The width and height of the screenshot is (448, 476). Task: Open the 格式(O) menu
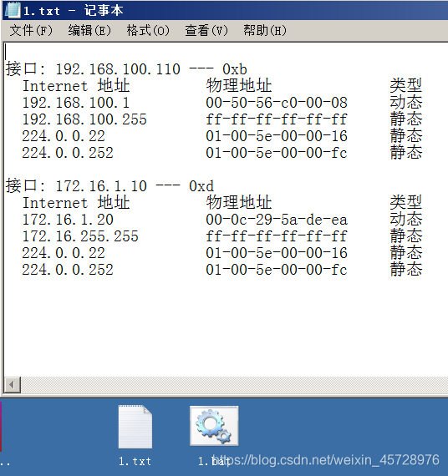point(148,30)
